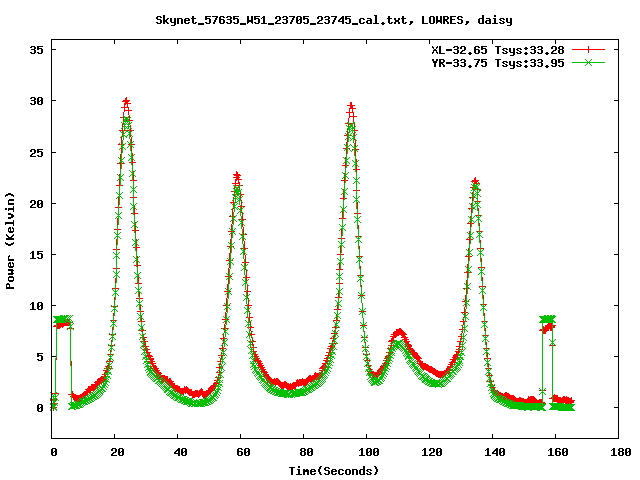Click the Time(Seconds) axis label

click(333, 471)
